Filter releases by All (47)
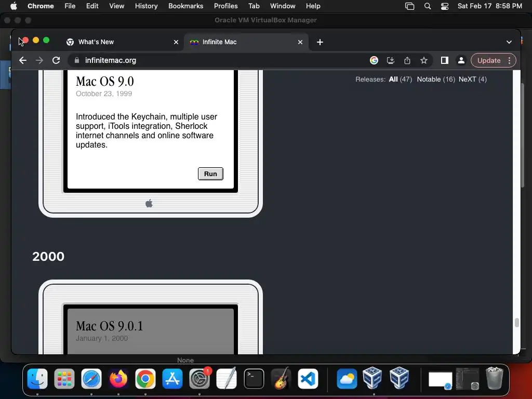This screenshot has width=532, height=399. coord(401,79)
